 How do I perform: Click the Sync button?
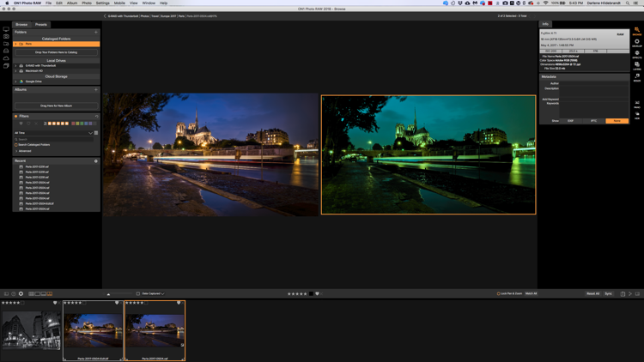pos(608,294)
